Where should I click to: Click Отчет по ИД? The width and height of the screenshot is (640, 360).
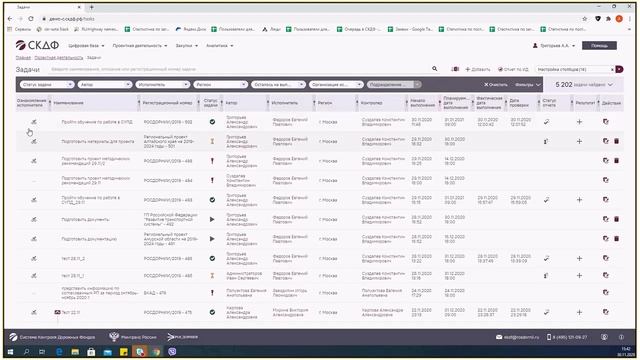click(x=513, y=69)
